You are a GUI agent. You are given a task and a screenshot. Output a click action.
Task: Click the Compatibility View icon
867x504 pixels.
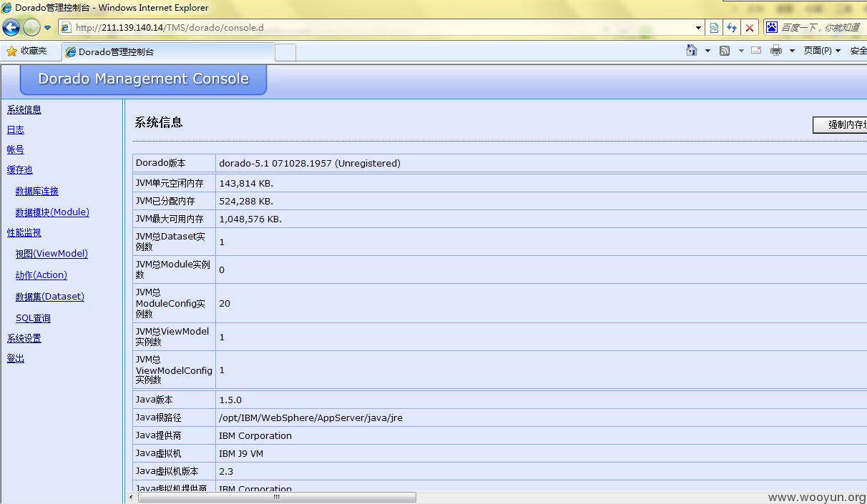[x=714, y=28]
